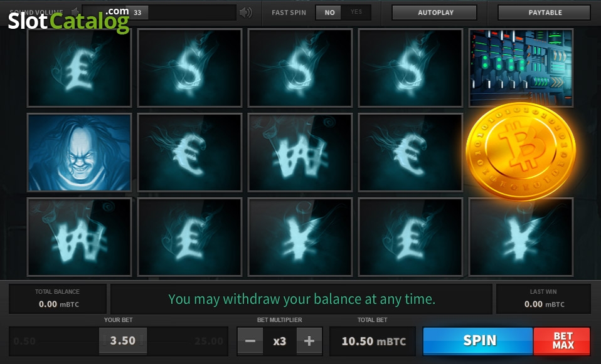The width and height of the screenshot is (601, 364).
Task: Click the mute speaker icon beside volume bar
Action: pyautogui.click(x=75, y=13)
